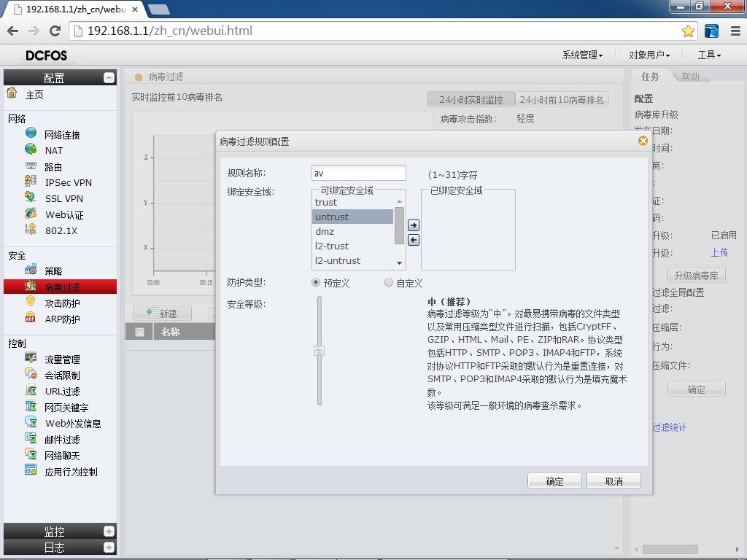The width and height of the screenshot is (747, 560).
Task: Reload the page in browser
Action: (55, 31)
